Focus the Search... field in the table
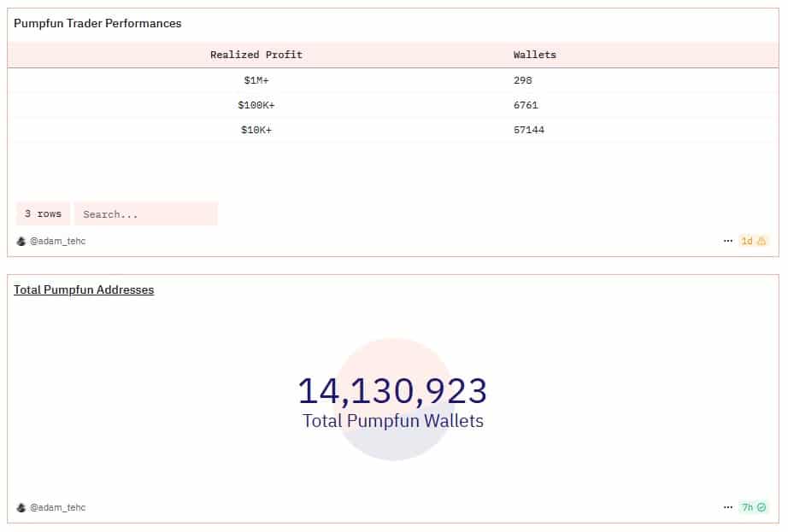This screenshot has width=788, height=532. pyautogui.click(x=146, y=213)
